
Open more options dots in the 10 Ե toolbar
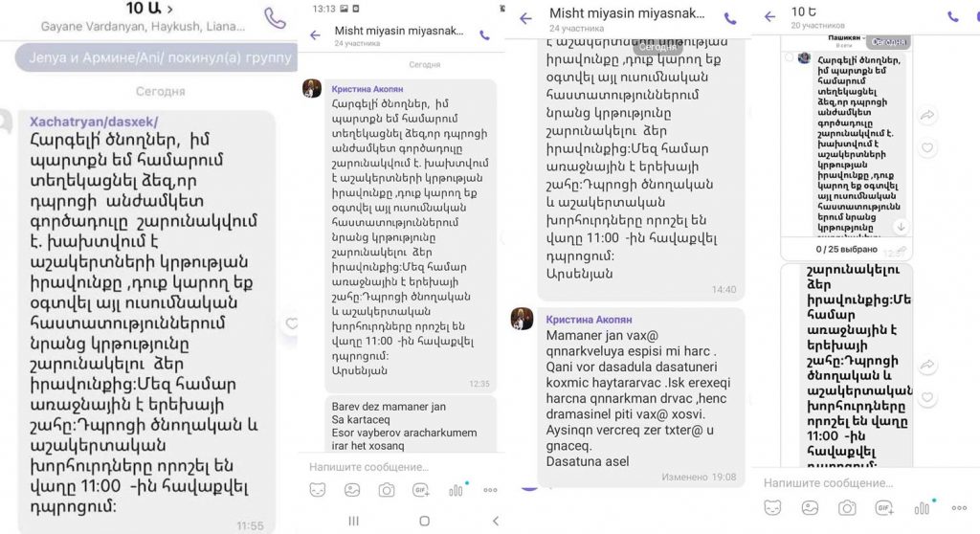(x=959, y=508)
